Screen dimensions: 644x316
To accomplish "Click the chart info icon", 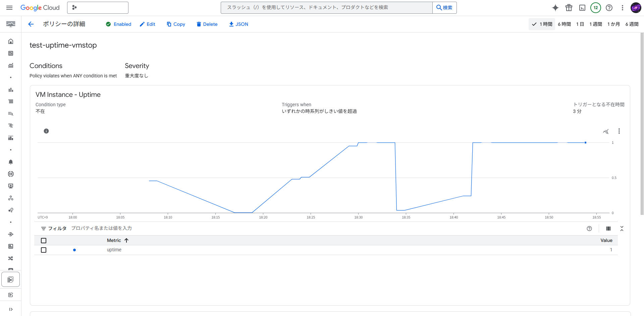I will (46, 131).
